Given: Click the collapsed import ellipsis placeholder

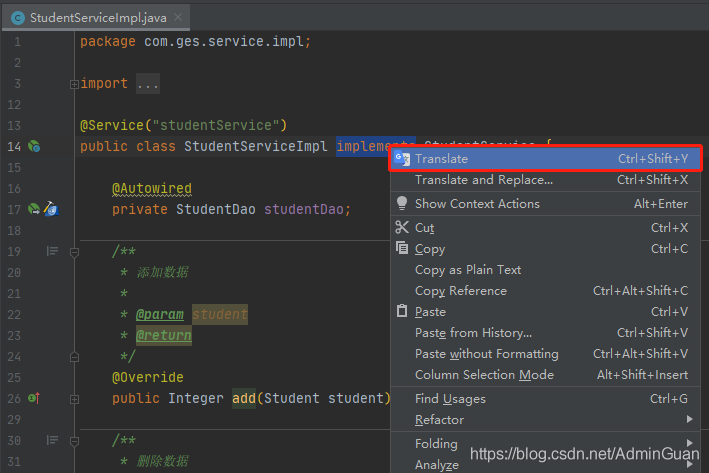Looking at the screenshot, I should 148,84.
